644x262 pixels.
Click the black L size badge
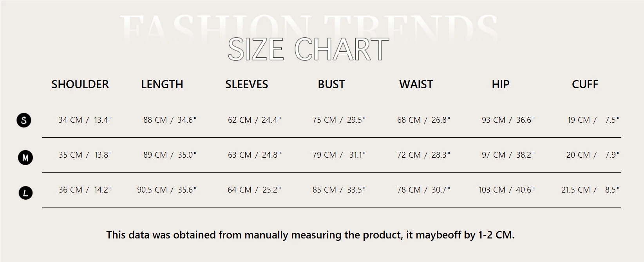click(26, 193)
